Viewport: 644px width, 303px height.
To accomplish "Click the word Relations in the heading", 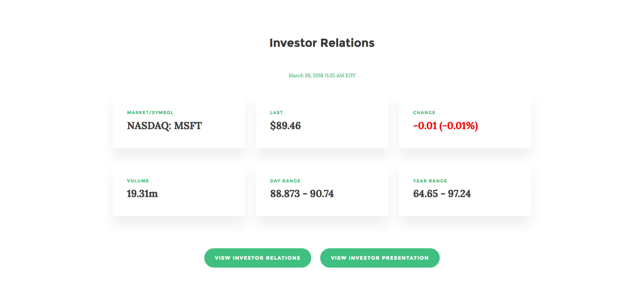I will 347,43.
